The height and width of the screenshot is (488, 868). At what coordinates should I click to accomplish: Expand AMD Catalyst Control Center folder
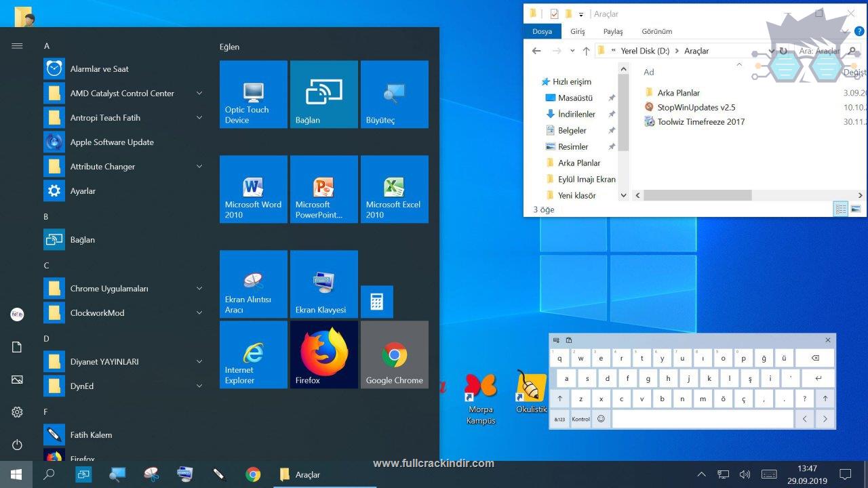pos(199,93)
